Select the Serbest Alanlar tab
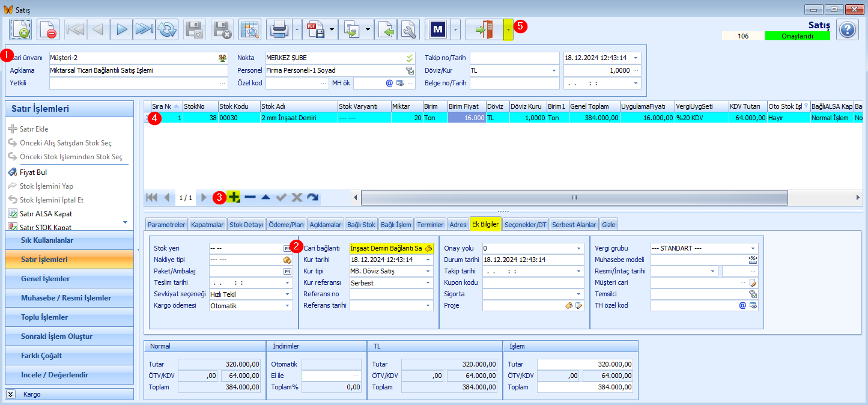The height and width of the screenshot is (405, 868). coord(574,225)
